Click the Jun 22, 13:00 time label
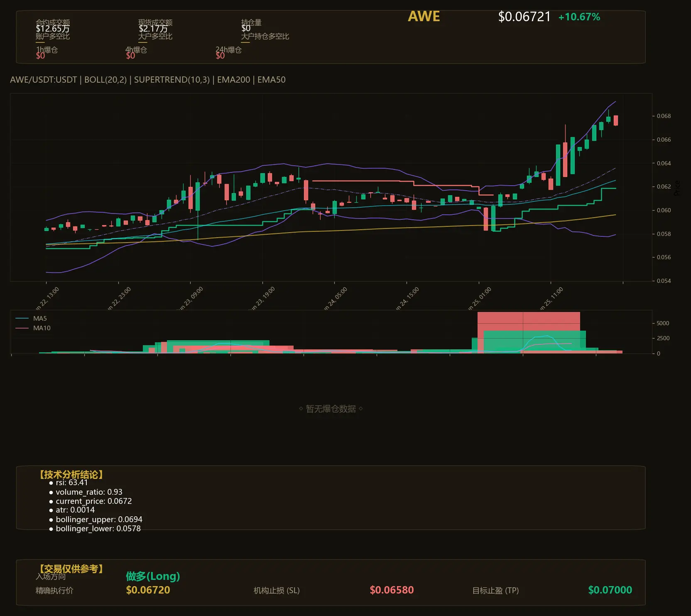 [47, 299]
